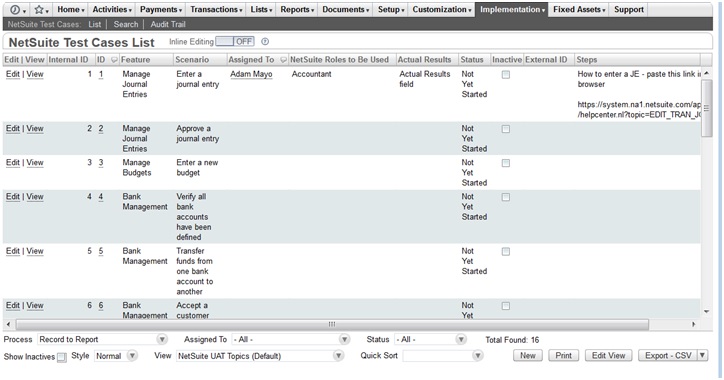Sort by the Feature column header
Viewport: 724px width, 380px height.
(x=135, y=60)
